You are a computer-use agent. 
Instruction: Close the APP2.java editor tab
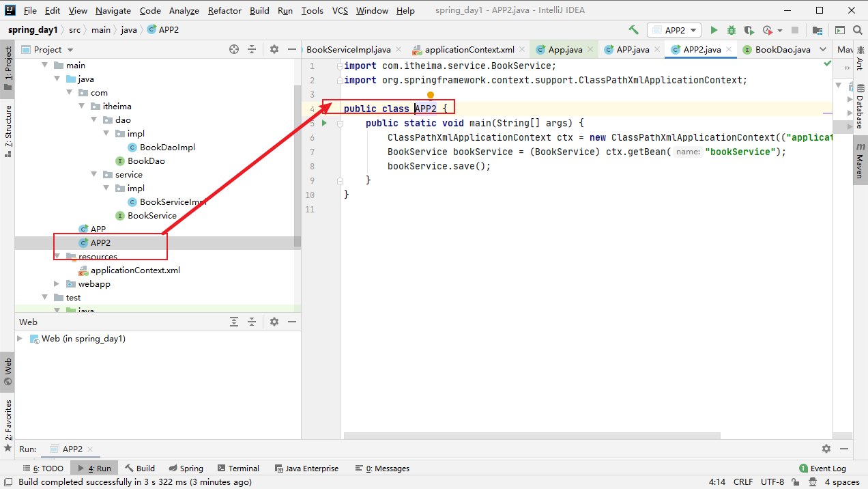tap(729, 49)
